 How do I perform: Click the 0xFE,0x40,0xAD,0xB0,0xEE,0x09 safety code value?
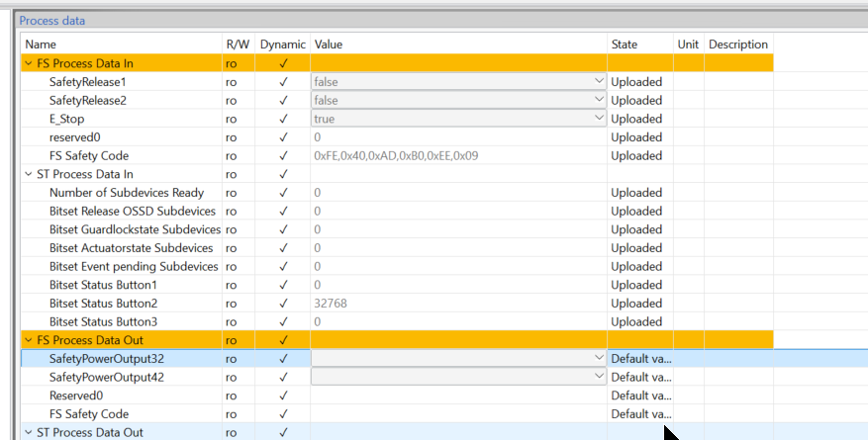396,156
